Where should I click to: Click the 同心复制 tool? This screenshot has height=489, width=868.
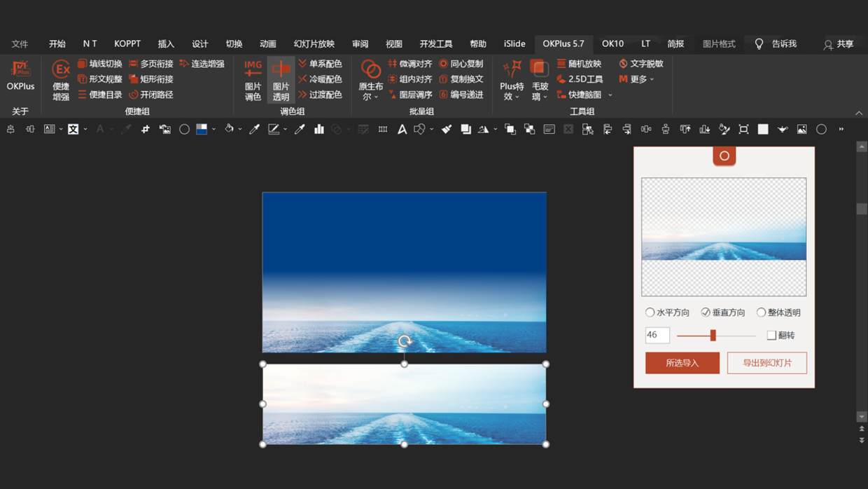[461, 64]
